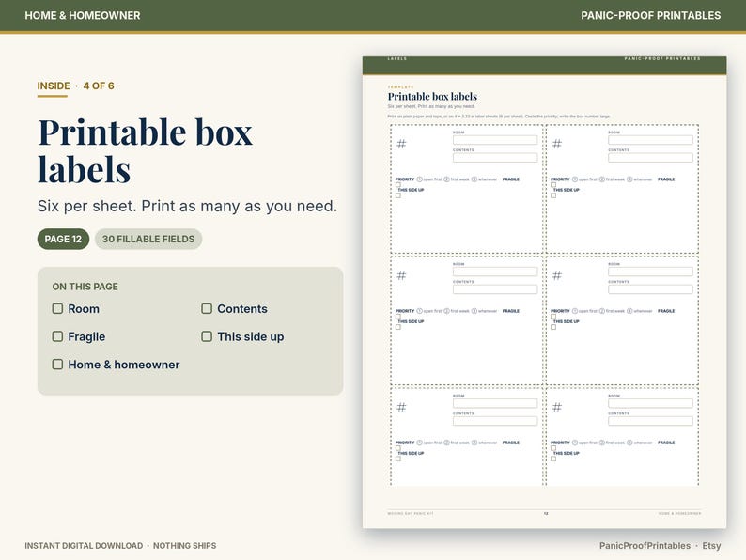Screen dimensions: 746x560
Task: Click the page number 12 in preview footer
Action: tap(546, 514)
